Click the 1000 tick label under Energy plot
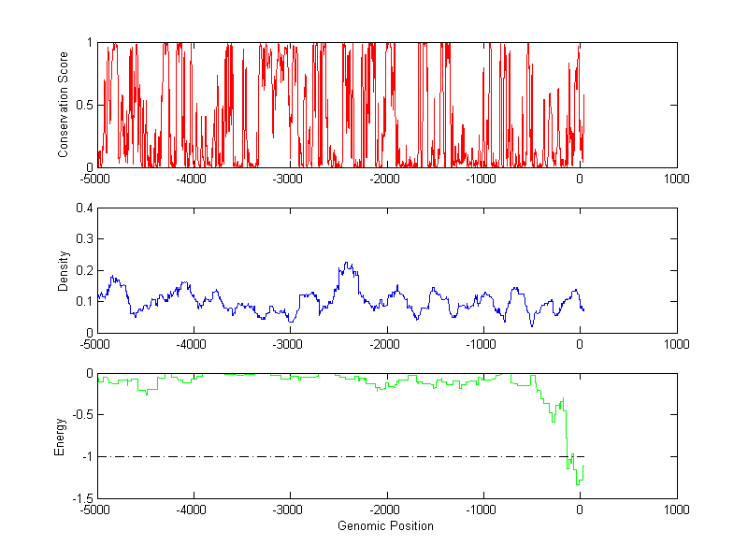This screenshot has height=560, width=748. [676, 510]
